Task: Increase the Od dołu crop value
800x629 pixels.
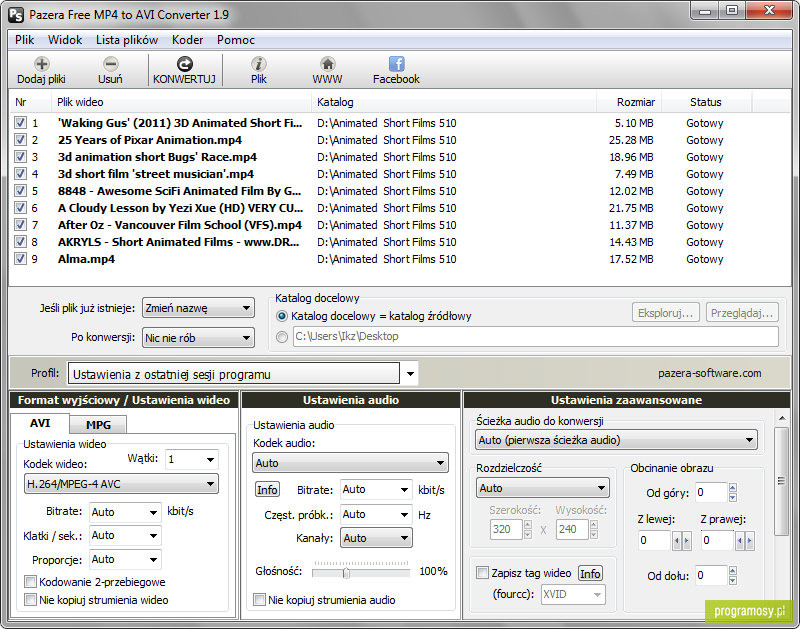Action: click(733, 570)
